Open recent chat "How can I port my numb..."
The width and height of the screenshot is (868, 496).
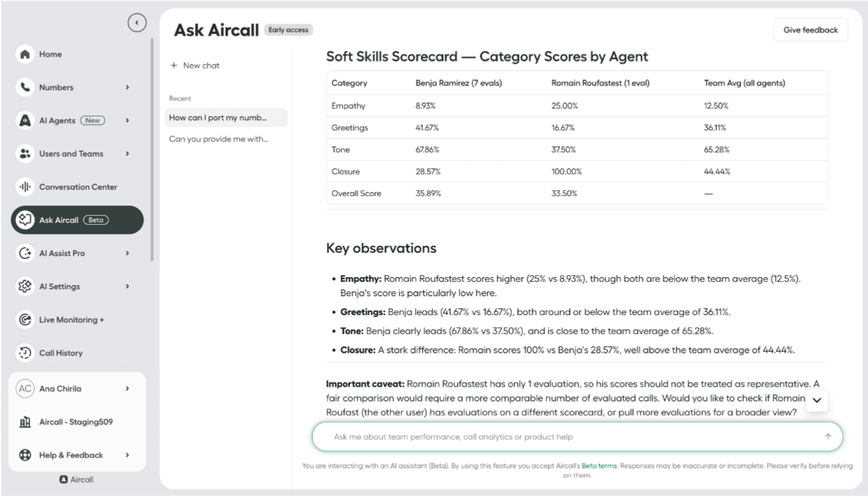click(x=226, y=118)
